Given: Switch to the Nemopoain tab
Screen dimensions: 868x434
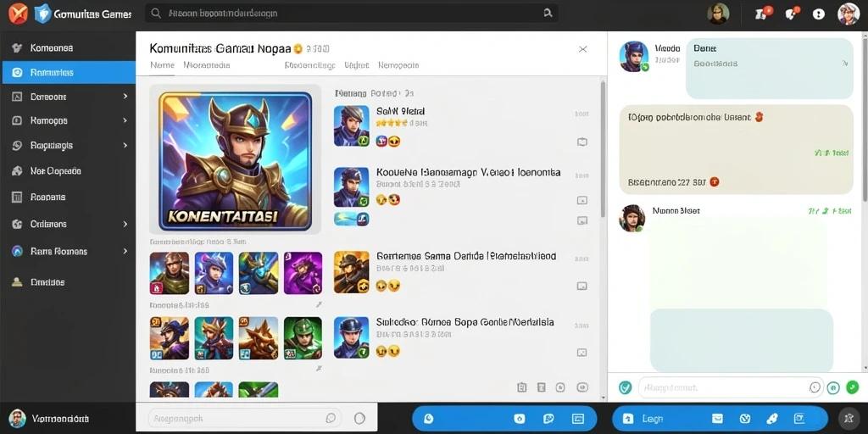Looking at the screenshot, I should pos(398,64).
